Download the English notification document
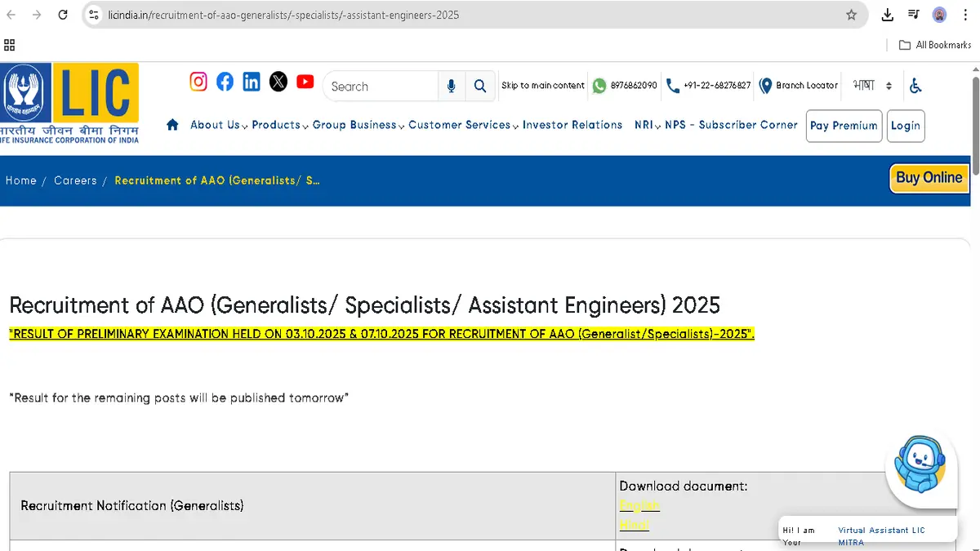 tap(639, 505)
